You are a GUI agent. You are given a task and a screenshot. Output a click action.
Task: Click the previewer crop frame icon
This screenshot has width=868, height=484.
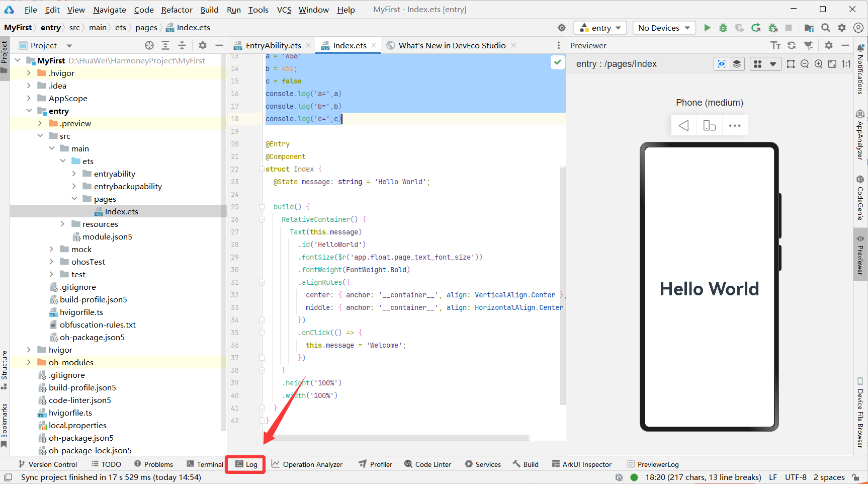point(791,64)
